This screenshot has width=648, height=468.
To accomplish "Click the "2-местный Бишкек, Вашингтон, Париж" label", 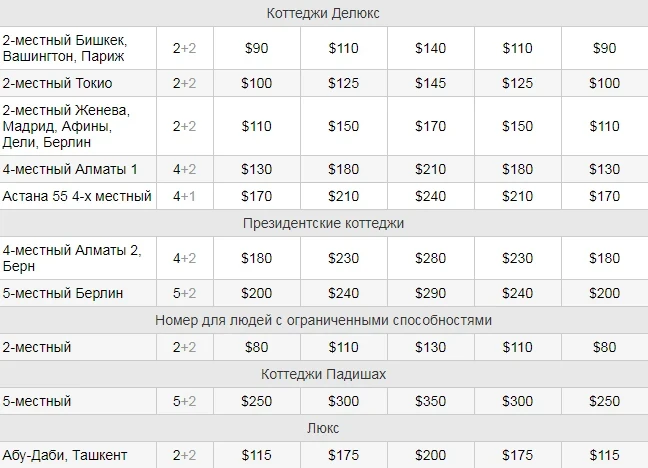I will pyautogui.click(x=65, y=48).
